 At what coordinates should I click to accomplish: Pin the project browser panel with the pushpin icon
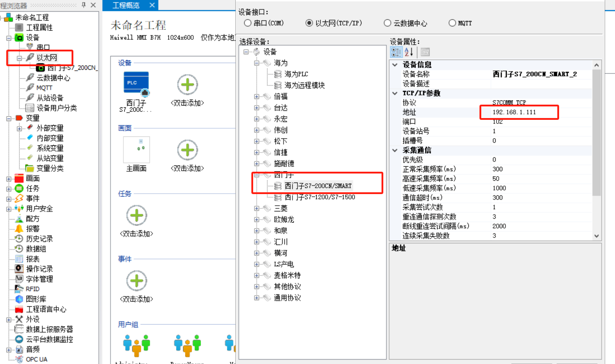pyautogui.click(x=83, y=5)
